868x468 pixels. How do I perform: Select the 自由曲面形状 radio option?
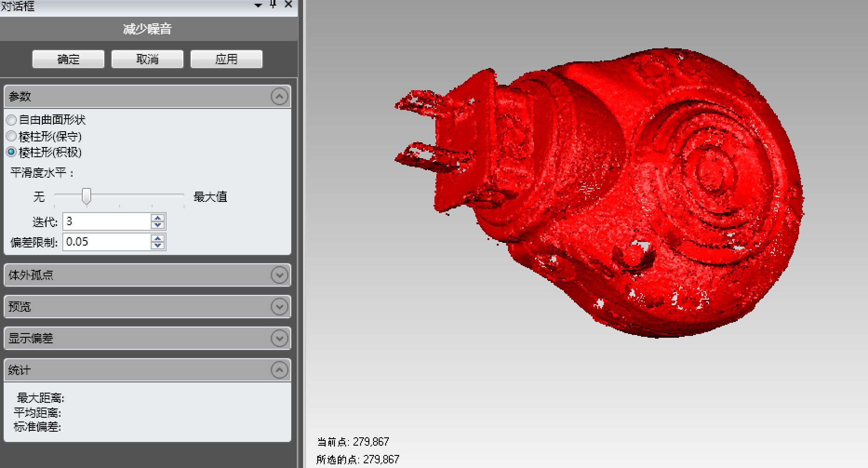[x=11, y=120]
